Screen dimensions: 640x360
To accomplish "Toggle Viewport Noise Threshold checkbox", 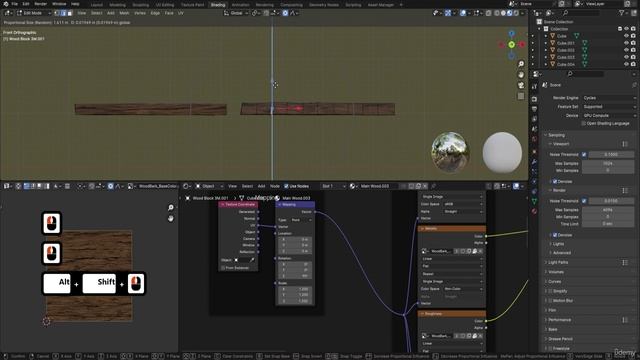I will click(584, 155).
